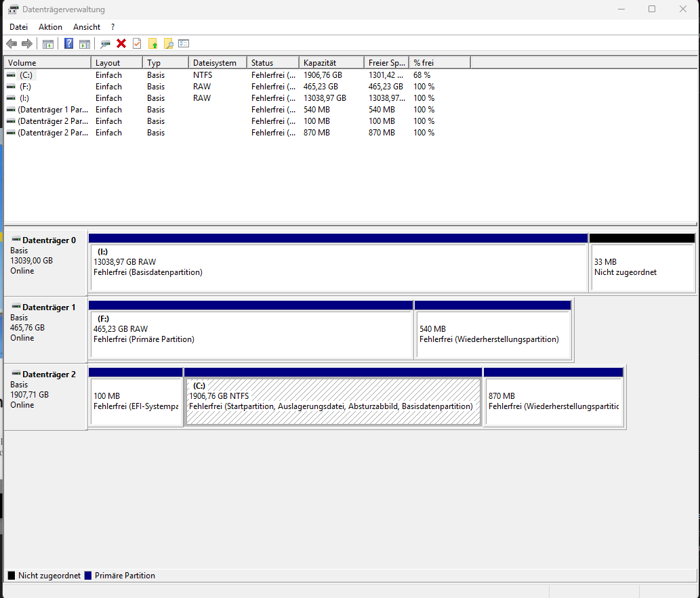
Task: Open the ? help menu
Action: (113, 27)
